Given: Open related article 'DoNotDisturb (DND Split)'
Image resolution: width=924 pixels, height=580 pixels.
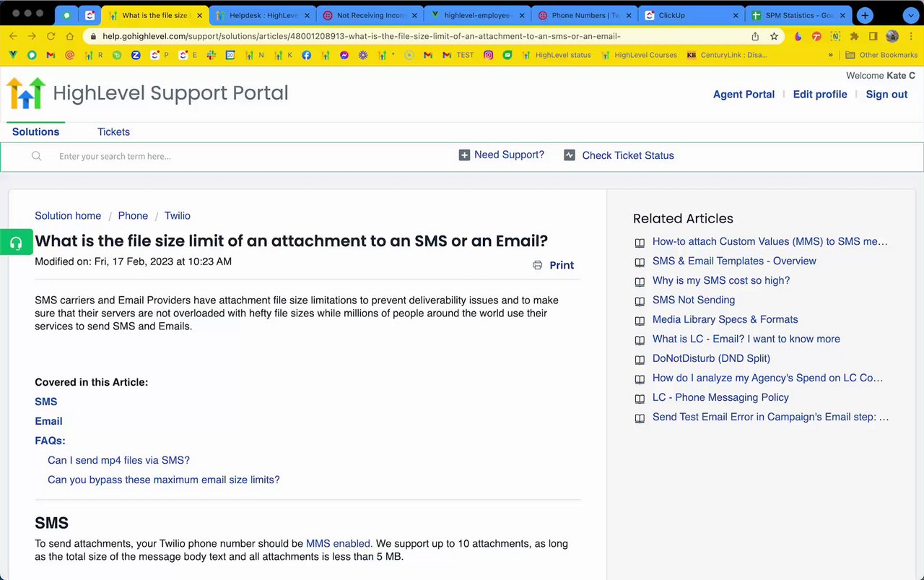Looking at the screenshot, I should coord(711,358).
